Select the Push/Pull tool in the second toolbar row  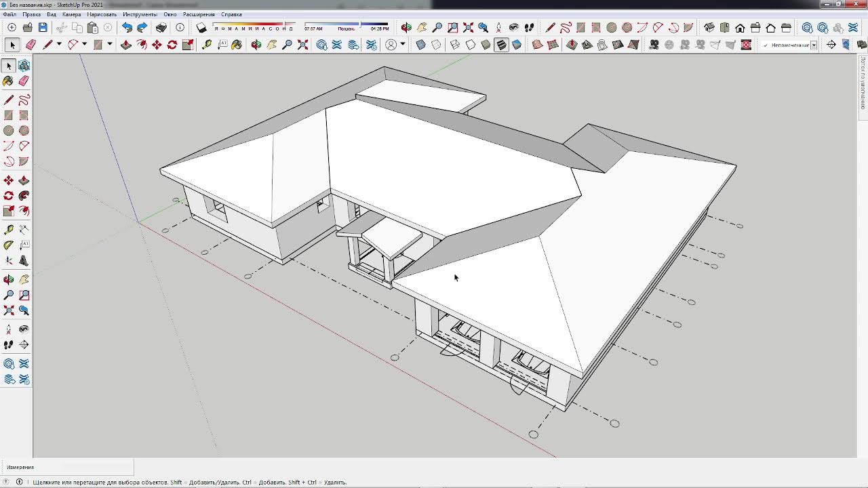125,45
